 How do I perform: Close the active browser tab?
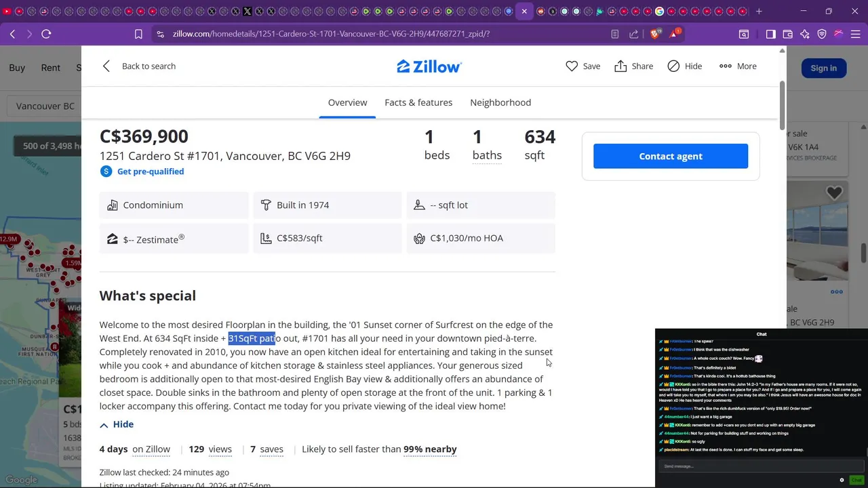524,12
